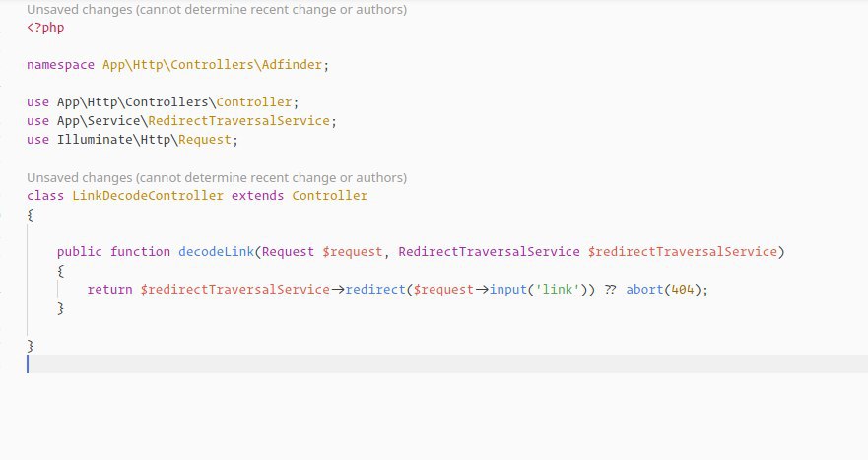
Task: Click Request in the Illuminate\Http use statement
Action: coord(204,140)
